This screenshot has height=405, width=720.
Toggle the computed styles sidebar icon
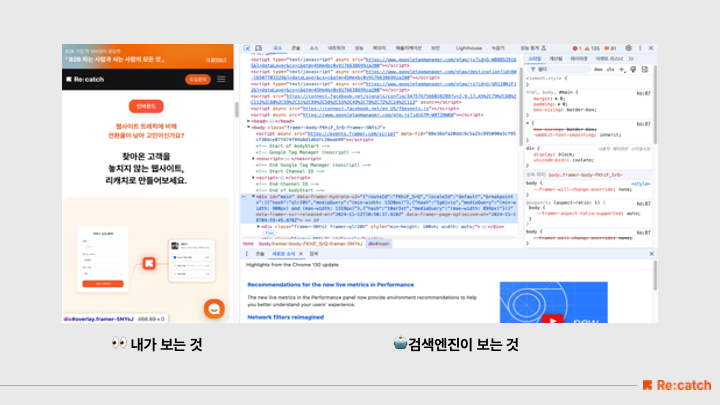pyautogui.click(x=645, y=69)
